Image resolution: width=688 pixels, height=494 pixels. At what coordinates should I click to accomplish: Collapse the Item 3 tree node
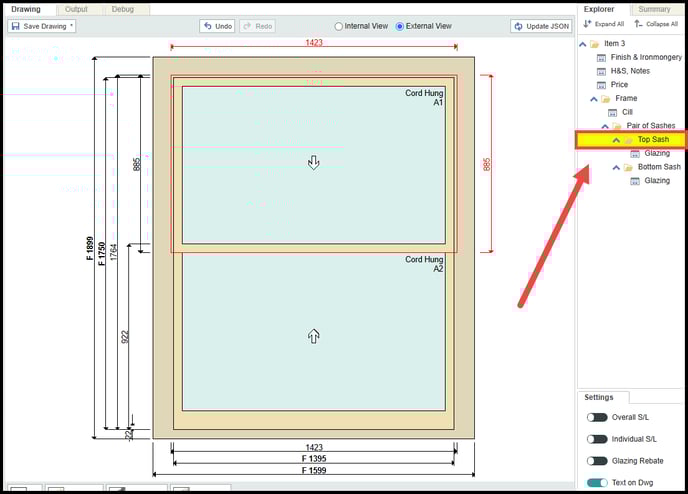(583, 44)
